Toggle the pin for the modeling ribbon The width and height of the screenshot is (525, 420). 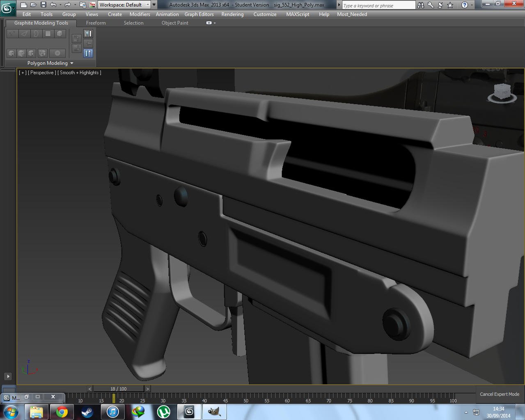click(x=88, y=43)
